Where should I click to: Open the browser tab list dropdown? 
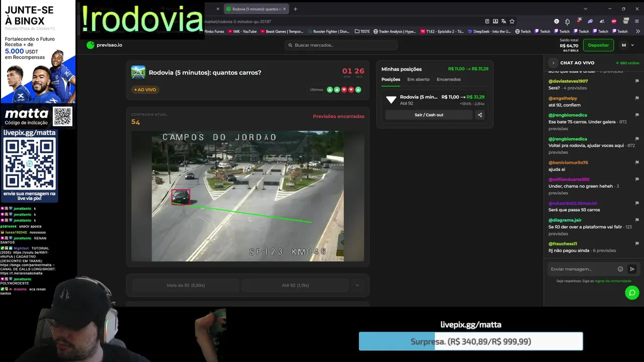coord(585,9)
